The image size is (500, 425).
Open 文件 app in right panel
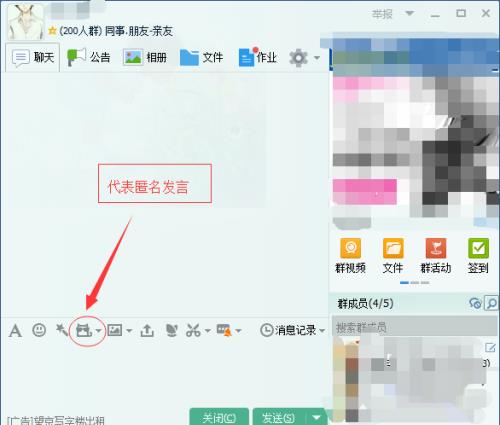pyautogui.click(x=393, y=256)
